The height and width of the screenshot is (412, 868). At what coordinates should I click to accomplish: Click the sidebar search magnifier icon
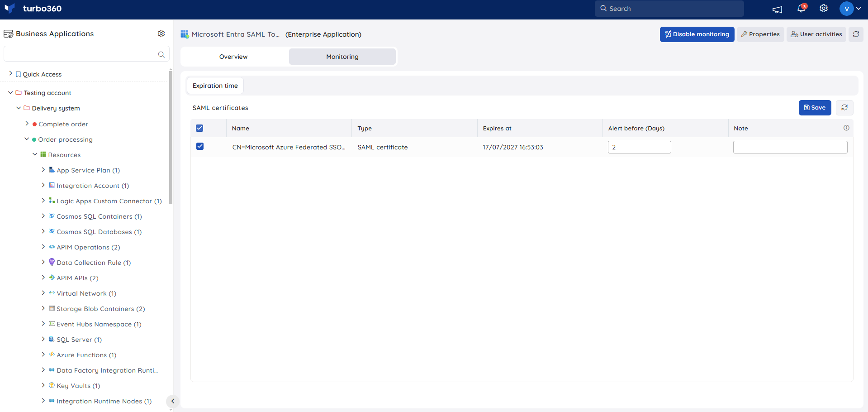[x=161, y=54]
